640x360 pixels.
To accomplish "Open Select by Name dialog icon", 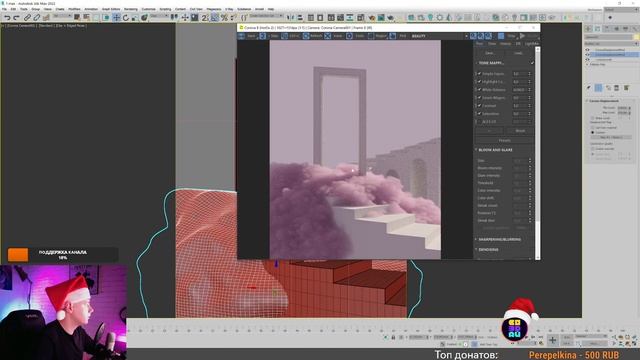I will (86, 17).
